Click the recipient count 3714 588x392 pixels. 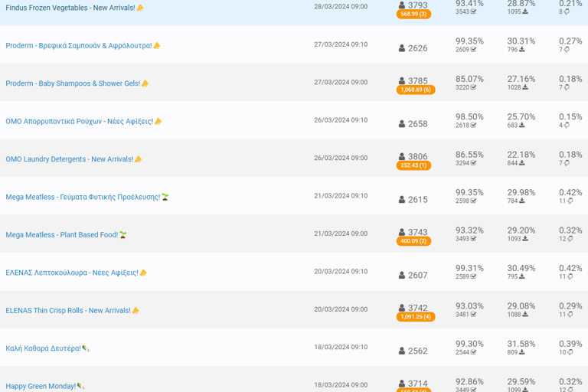click(418, 384)
